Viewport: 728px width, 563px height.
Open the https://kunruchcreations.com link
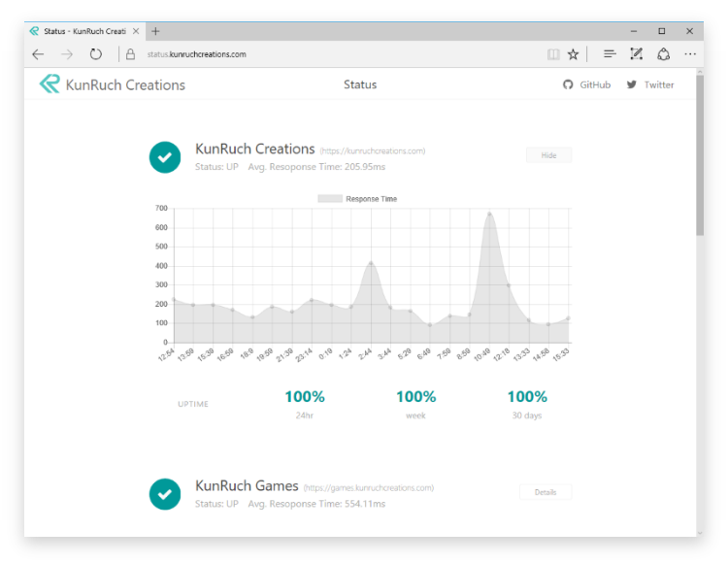(x=373, y=150)
